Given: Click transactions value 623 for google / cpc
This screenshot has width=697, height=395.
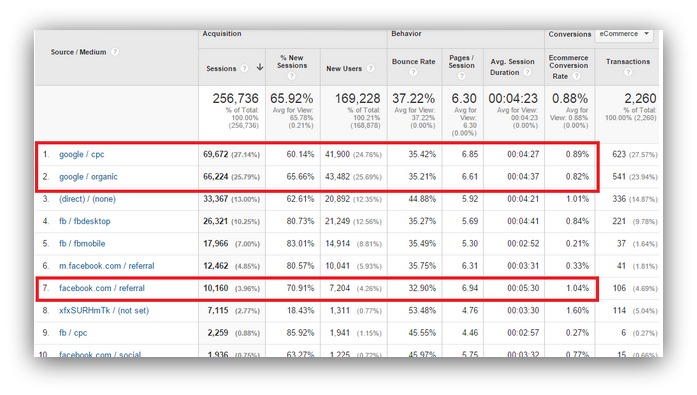Looking at the screenshot, I should (x=619, y=155).
